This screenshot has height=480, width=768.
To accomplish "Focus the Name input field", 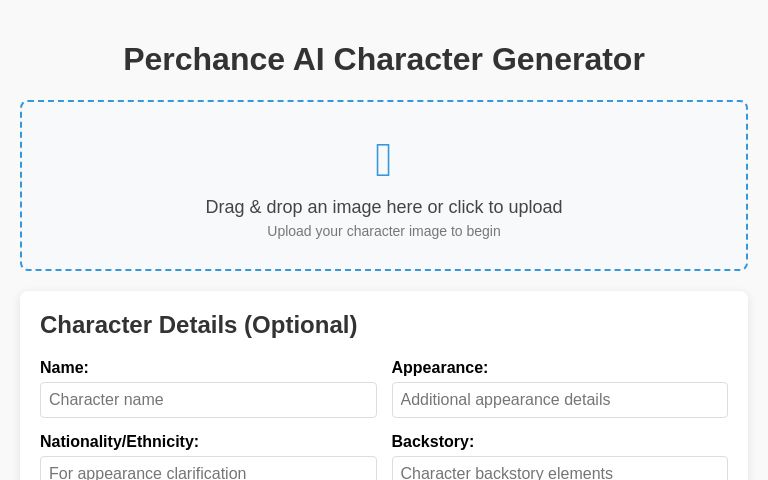I will pyautogui.click(x=208, y=400).
